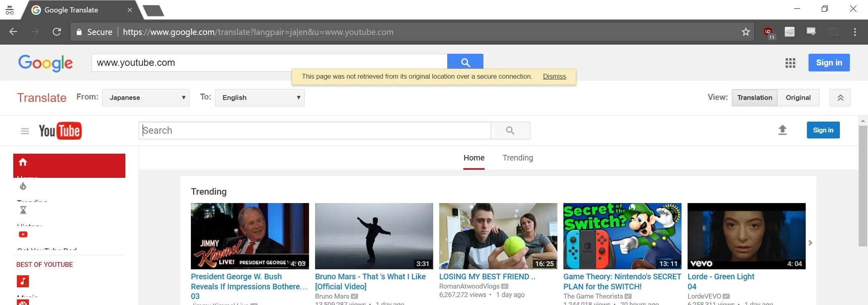Open Chrome's three-dot menu
Screen dimensions: 868x305
point(855,32)
